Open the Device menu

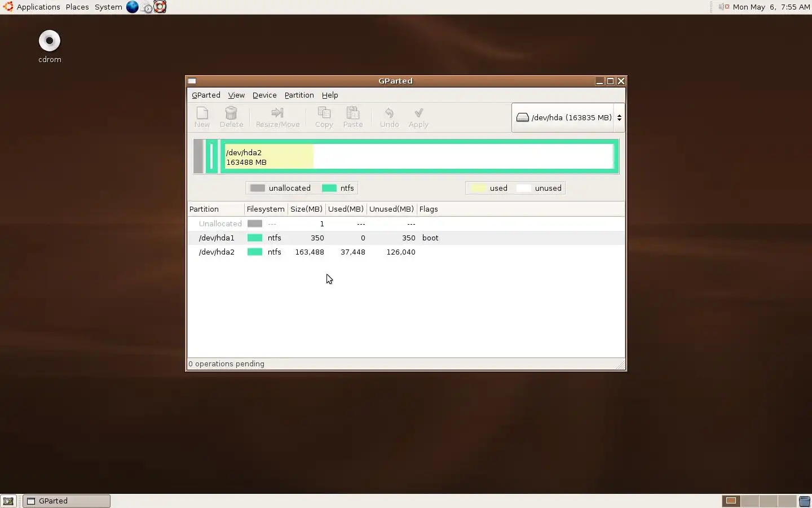[264, 95]
